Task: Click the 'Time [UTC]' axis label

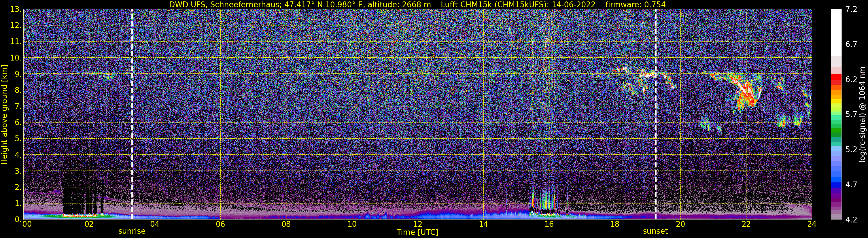Action: click(x=417, y=232)
